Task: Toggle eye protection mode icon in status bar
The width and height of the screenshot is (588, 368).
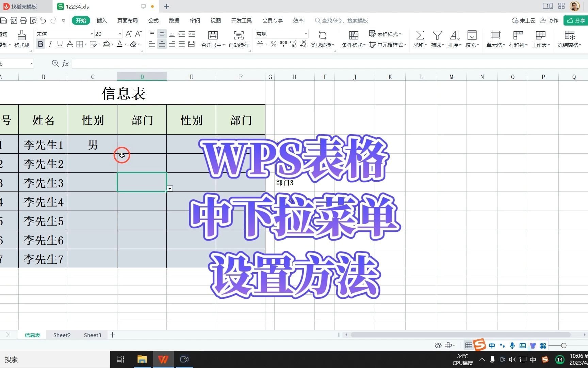Action: tap(438, 346)
